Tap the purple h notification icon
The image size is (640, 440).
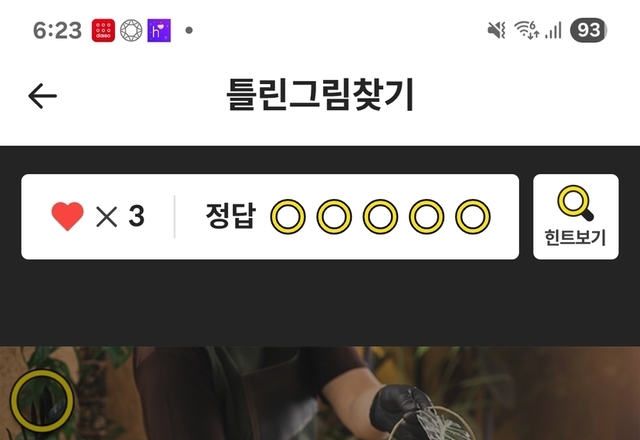[159, 30]
